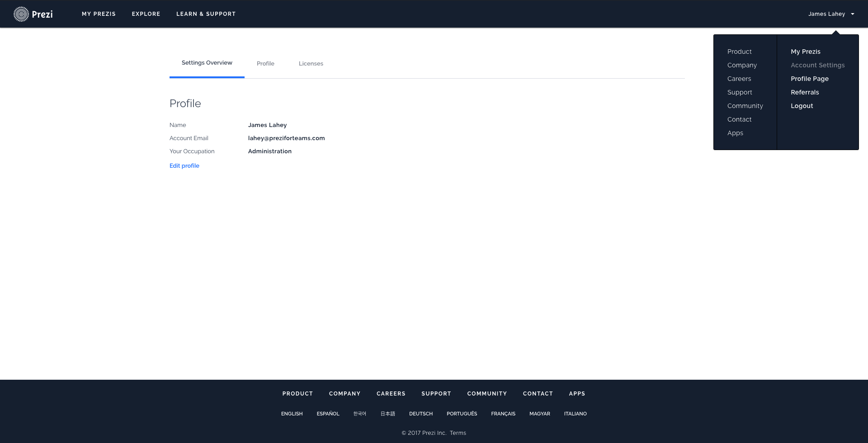
Task: Open Learn & Support navigation item
Action: 206,14
